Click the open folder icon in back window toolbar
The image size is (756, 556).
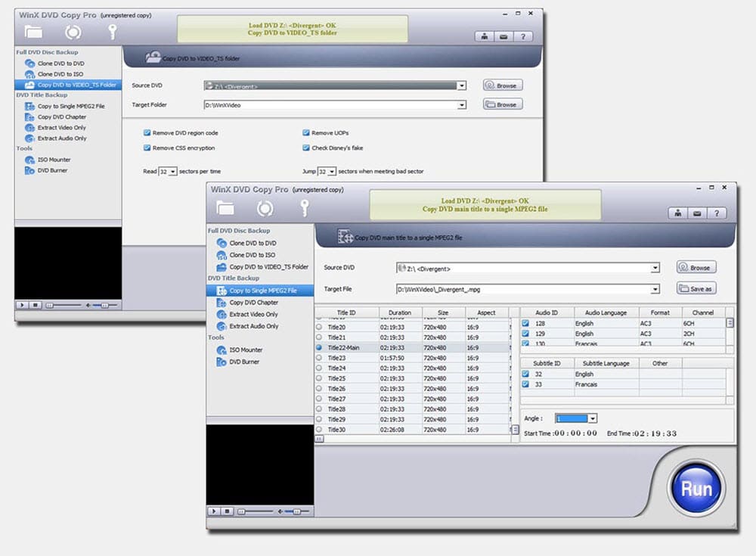[x=33, y=32]
